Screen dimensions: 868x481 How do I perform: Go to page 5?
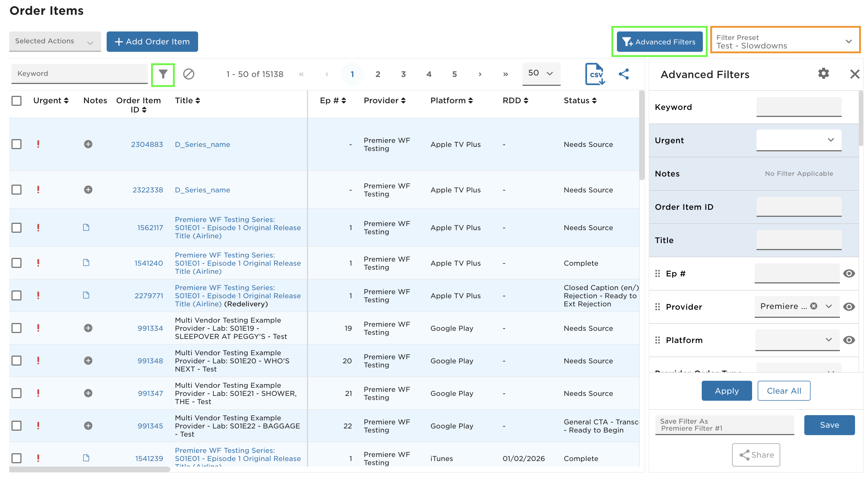[x=454, y=74]
